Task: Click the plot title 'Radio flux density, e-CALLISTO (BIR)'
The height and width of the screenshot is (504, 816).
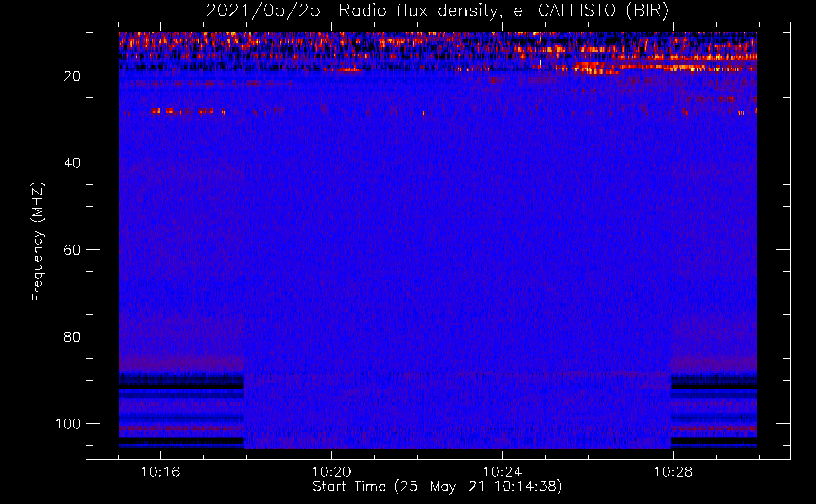Action: [x=503, y=11]
